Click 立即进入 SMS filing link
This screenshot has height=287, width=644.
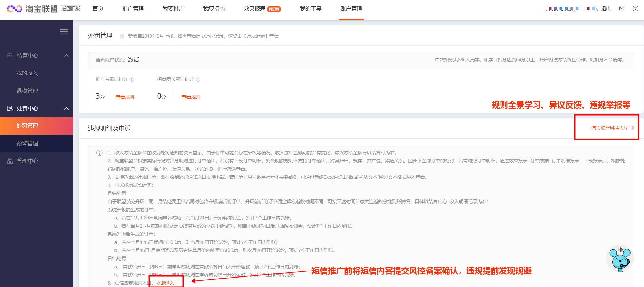[165, 283]
